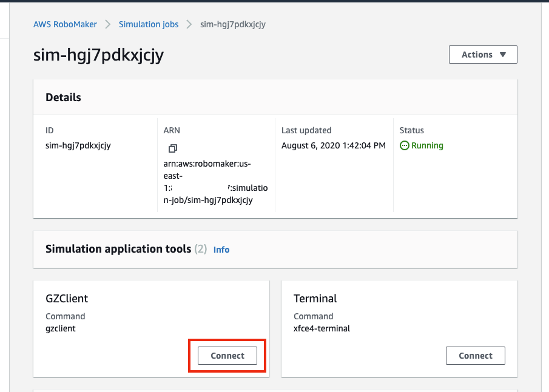Click the xfce4-terminal command text
The image size is (549, 392).
coord(322,328)
